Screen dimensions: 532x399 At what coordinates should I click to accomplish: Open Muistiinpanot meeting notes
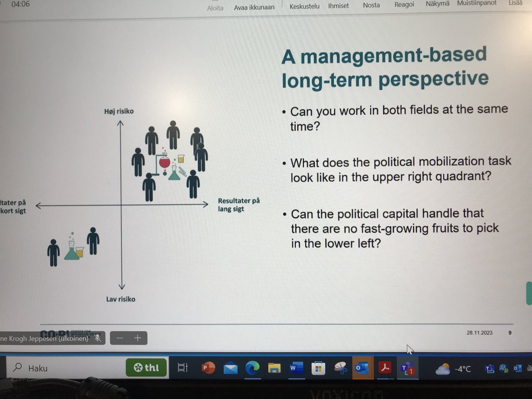pos(477,4)
